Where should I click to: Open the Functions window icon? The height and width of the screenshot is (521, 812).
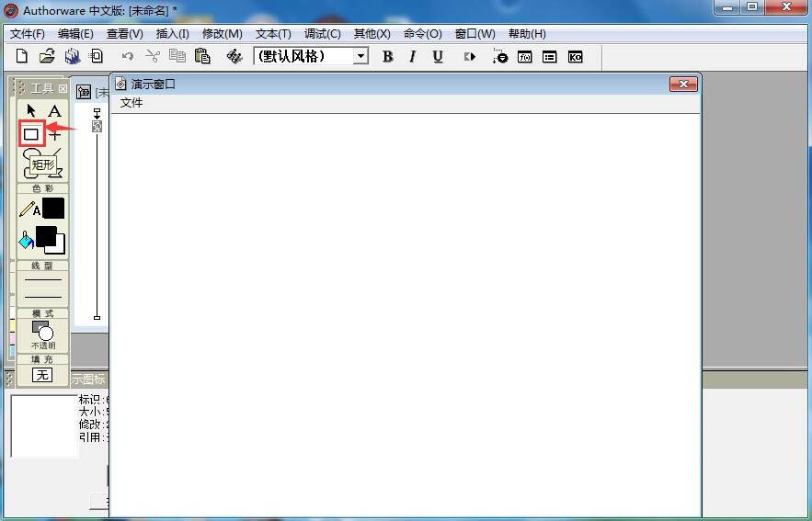tap(524, 57)
